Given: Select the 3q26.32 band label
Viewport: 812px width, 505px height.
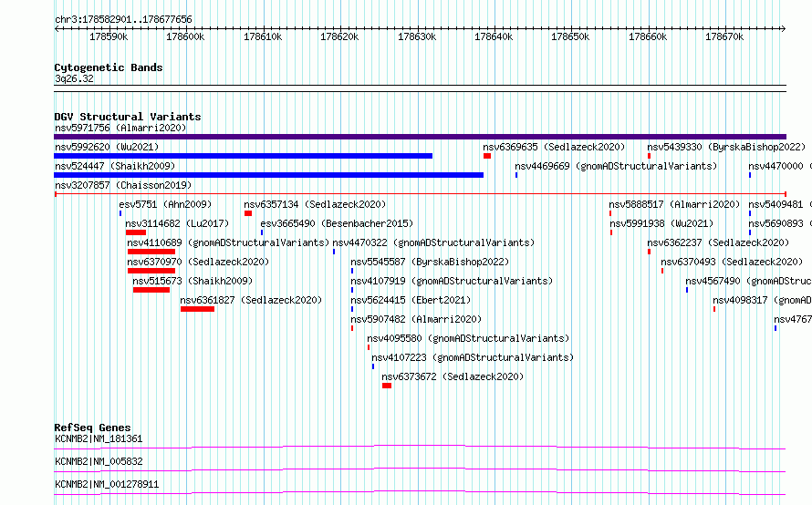Looking at the screenshot, I should point(74,78).
